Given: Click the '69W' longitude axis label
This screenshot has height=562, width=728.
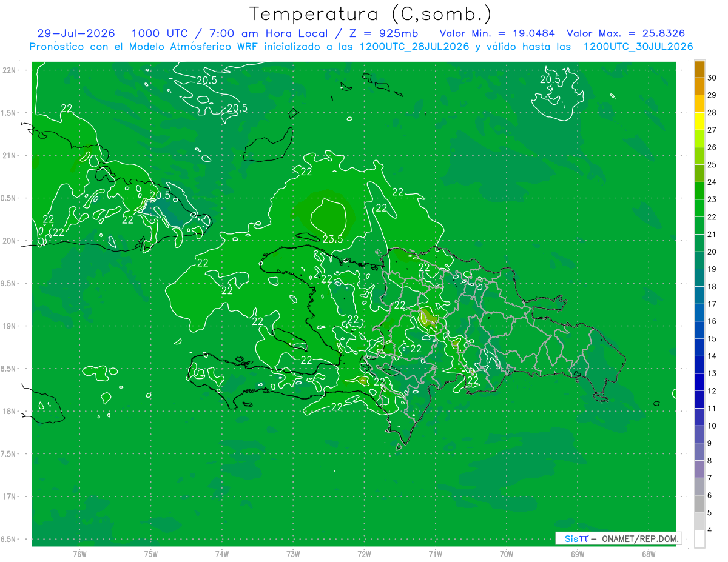Looking at the screenshot, I should coord(578,554).
